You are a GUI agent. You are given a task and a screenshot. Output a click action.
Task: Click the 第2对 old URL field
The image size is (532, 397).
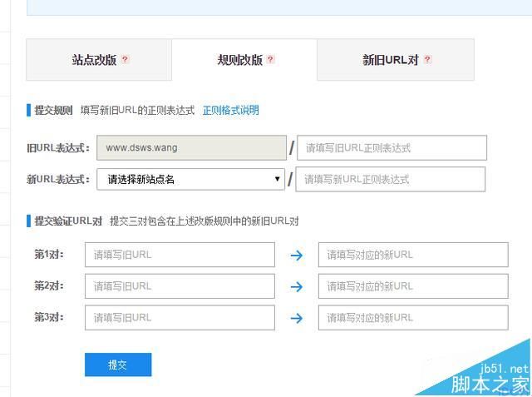[x=180, y=286]
